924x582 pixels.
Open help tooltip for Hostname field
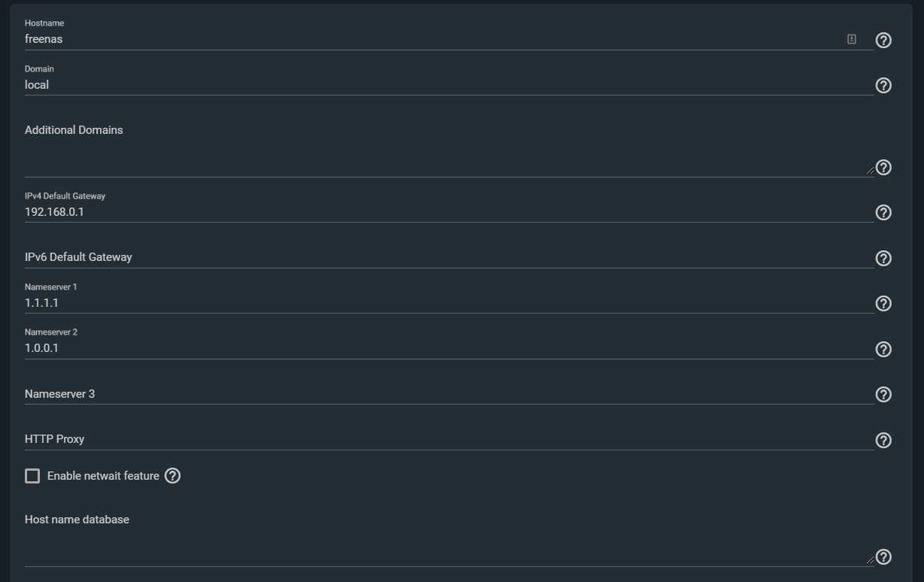(883, 40)
